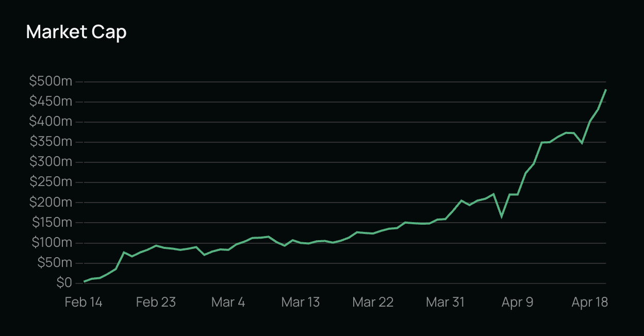Select the $250m y-axis label
The width and height of the screenshot is (644, 336).
coord(51,182)
